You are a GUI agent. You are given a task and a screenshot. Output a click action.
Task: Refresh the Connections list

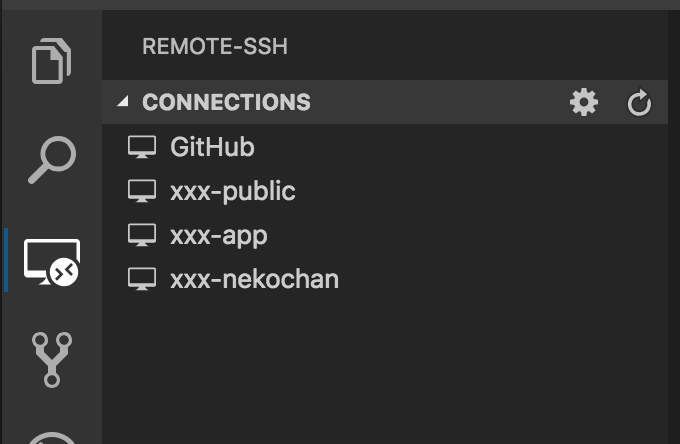click(x=639, y=102)
